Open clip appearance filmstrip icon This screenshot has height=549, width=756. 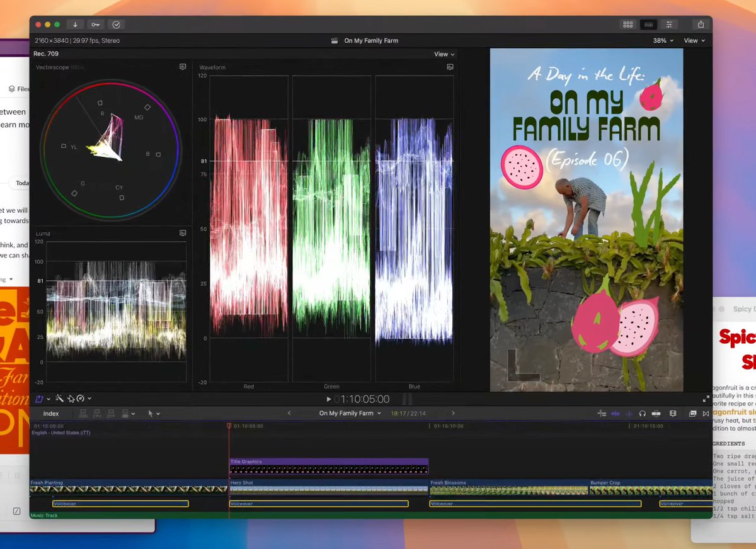(673, 414)
